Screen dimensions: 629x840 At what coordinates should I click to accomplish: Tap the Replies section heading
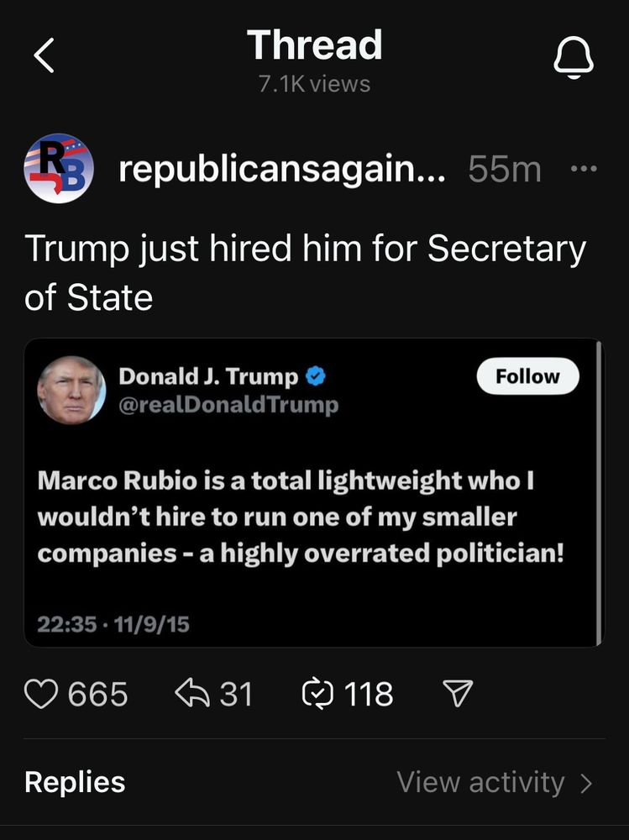[x=75, y=782]
